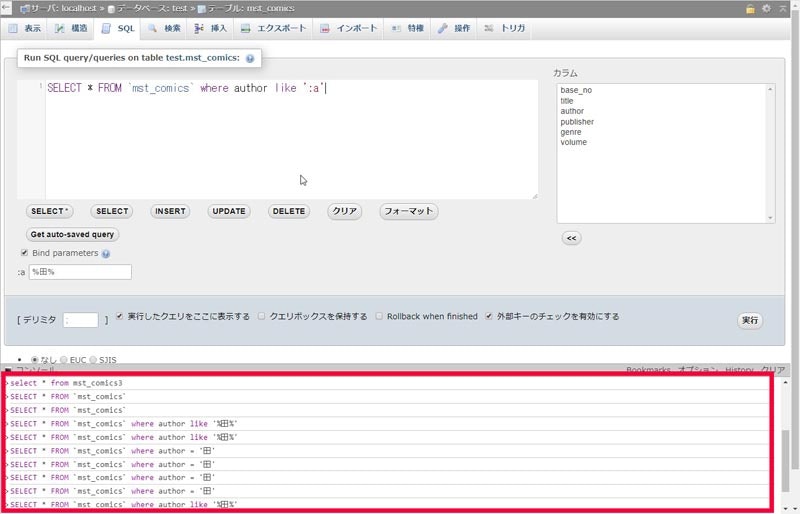Toggle クエリボックスを保持する checkbox

[x=261, y=316]
